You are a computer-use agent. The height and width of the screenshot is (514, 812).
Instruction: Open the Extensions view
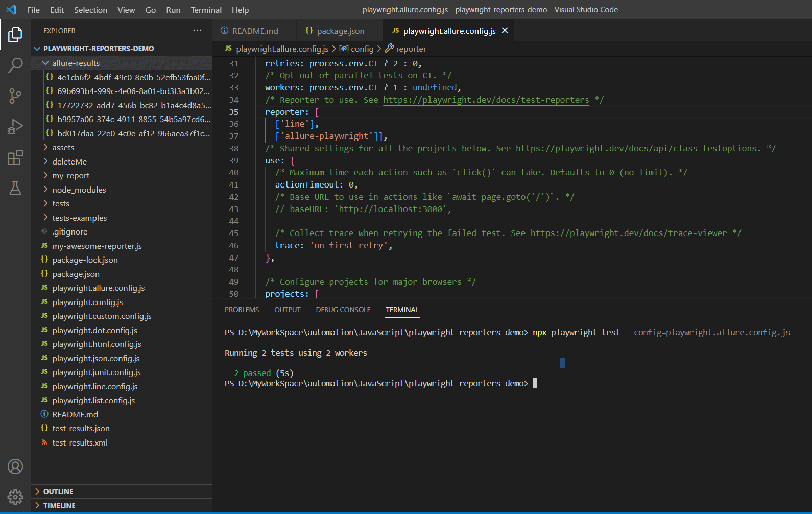(x=15, y=157)
